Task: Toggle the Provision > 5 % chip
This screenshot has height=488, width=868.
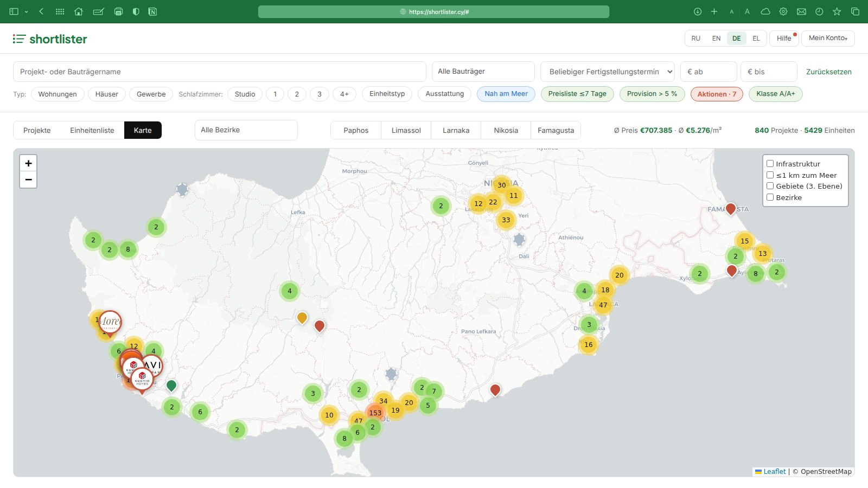Action: (x=652, y=94)
